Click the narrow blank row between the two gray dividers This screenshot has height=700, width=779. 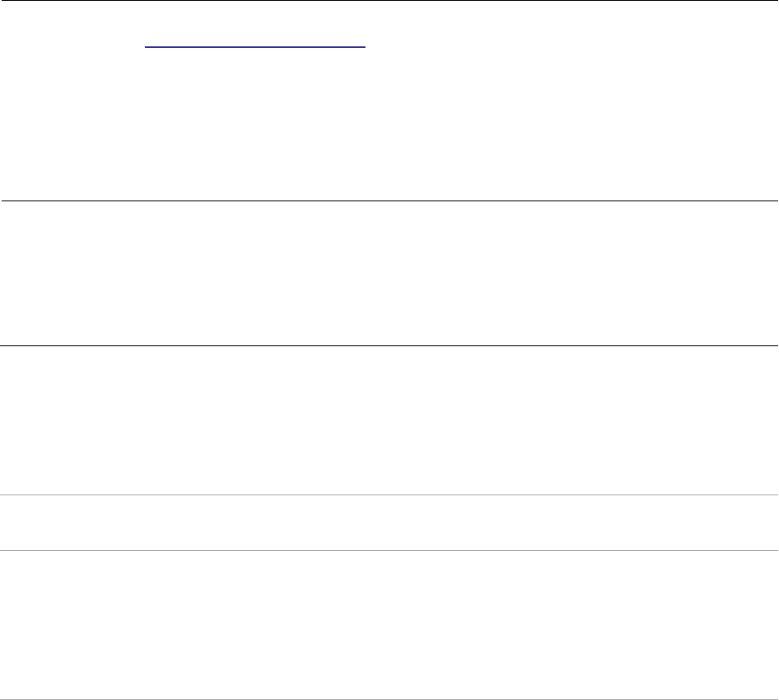[389, 522]
